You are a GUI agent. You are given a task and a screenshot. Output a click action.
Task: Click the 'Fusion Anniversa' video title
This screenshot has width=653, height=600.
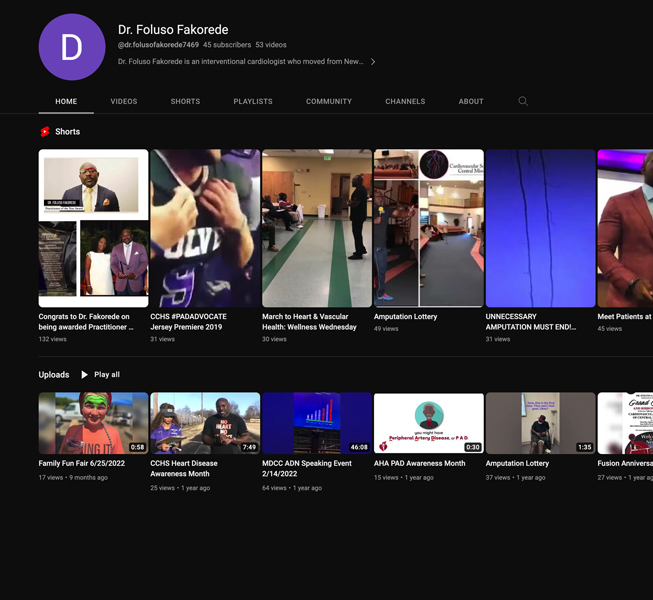(x=625, y=463)
